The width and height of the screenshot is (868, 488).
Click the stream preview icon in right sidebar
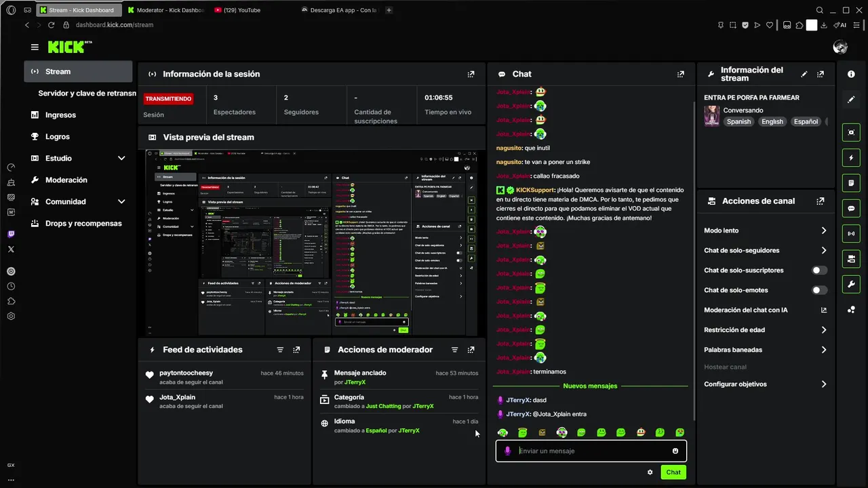[x=851, y=132]
